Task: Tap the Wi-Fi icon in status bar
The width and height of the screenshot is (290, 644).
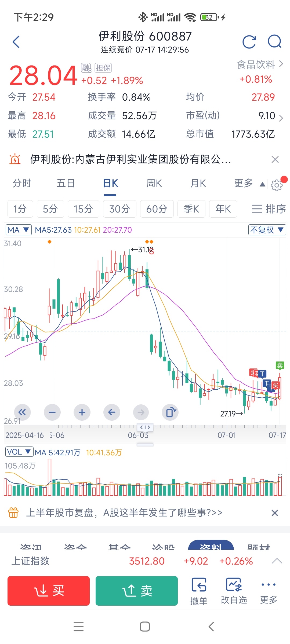Action: [190, 17]
